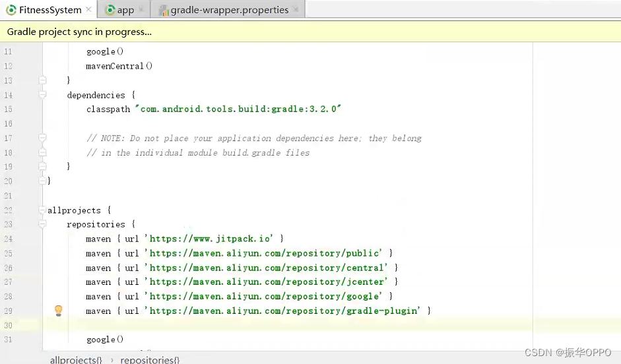Screen dimensions: 621x364
Task: Click the buildscript fold end marker on line 20
Action: (43, 181)
